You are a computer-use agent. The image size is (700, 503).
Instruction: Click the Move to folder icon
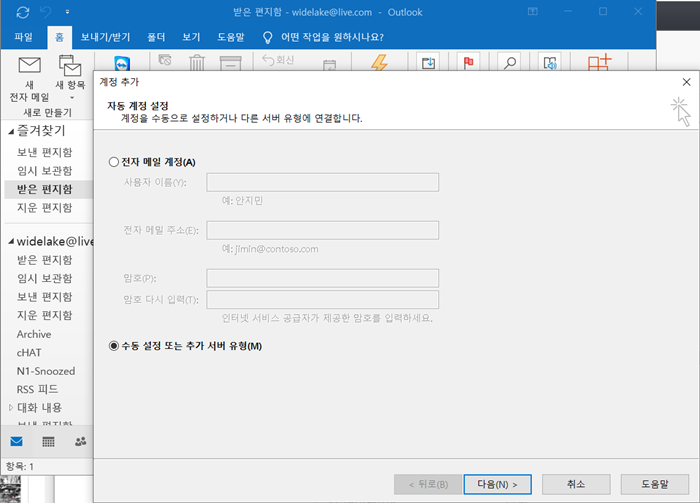coord(429,63)
